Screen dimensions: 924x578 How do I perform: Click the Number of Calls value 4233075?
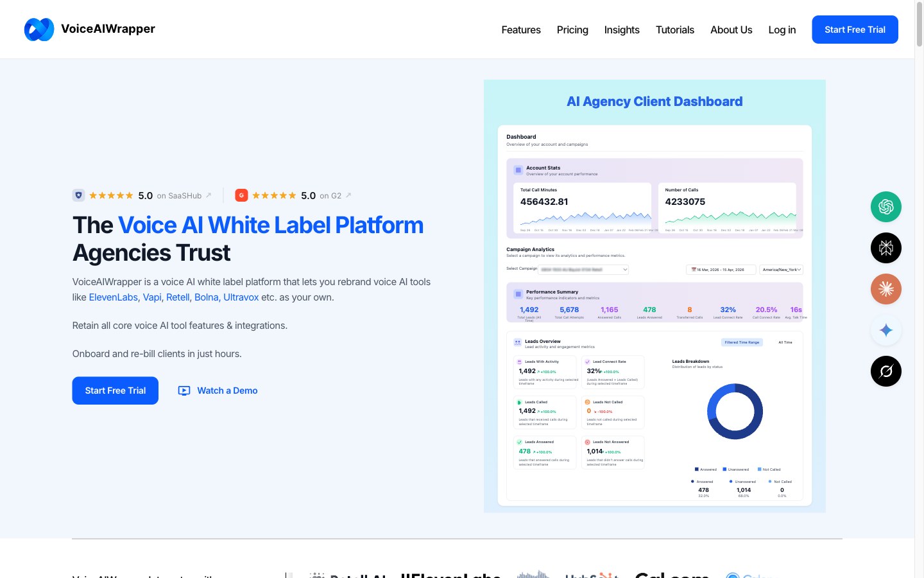coord(685,202)
